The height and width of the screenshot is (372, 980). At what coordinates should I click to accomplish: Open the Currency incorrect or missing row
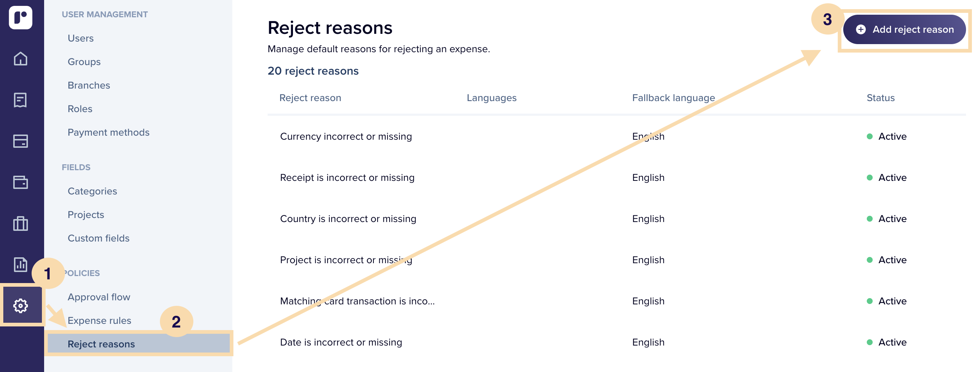point(616,136)
